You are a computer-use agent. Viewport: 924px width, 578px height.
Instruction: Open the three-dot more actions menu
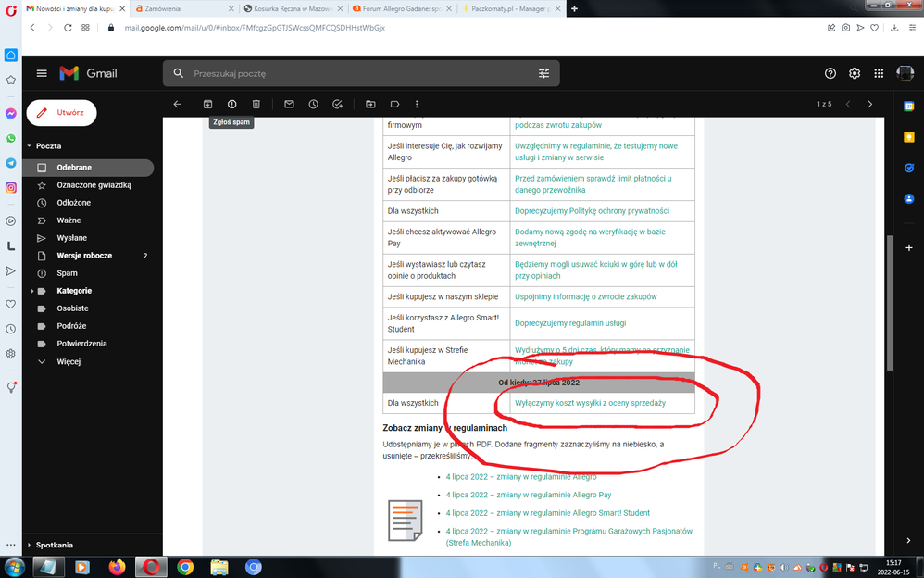click(417, 105)
